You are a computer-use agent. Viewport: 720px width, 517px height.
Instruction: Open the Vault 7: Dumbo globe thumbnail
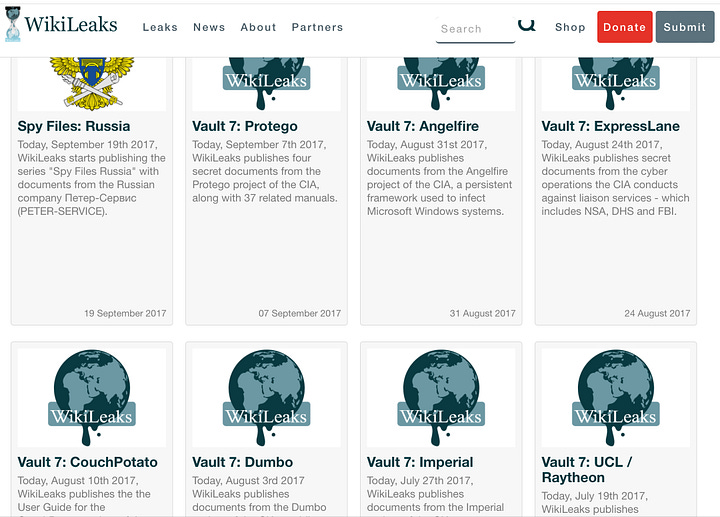[266, 397]
